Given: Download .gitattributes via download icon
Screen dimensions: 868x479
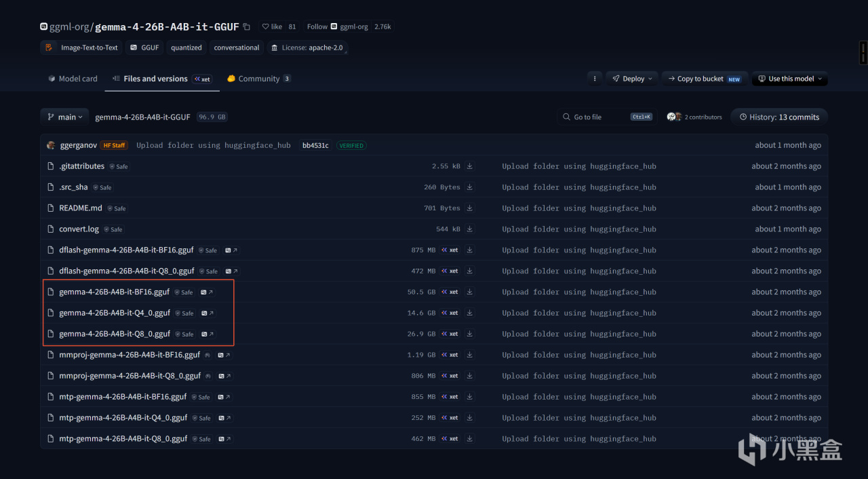Looking at the screenshot, I should [469, 166].
